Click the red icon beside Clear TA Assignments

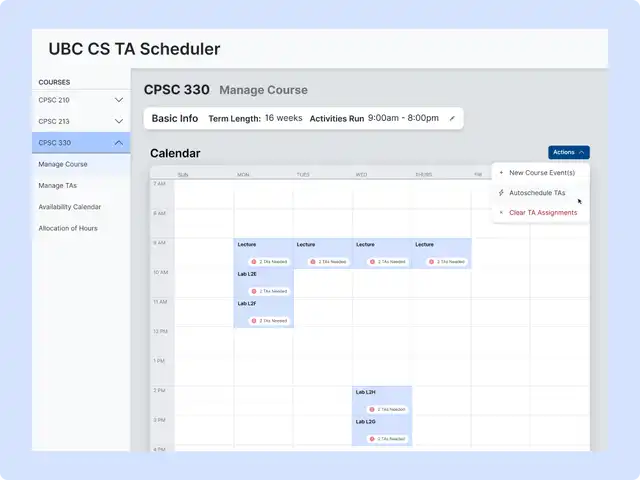501,213
